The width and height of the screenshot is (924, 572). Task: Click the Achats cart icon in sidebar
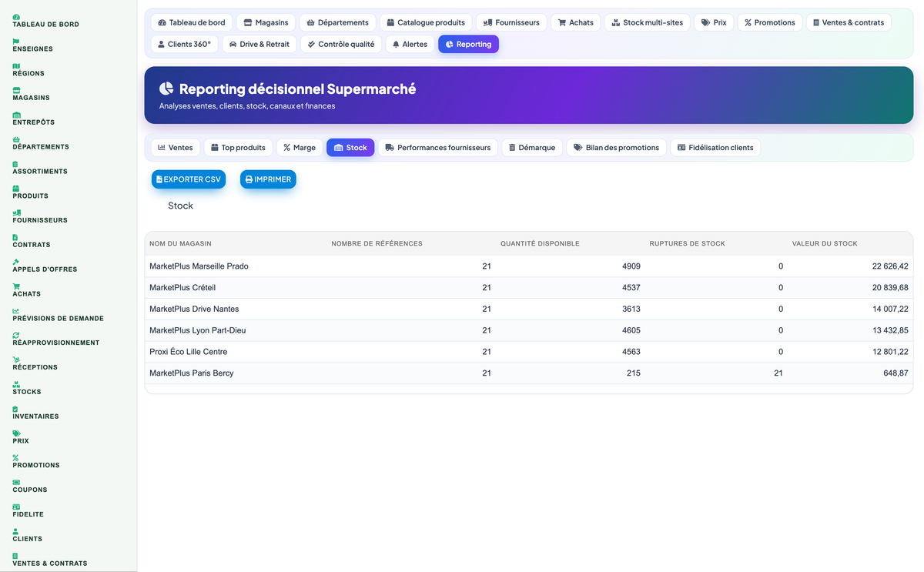click(16, 286)
